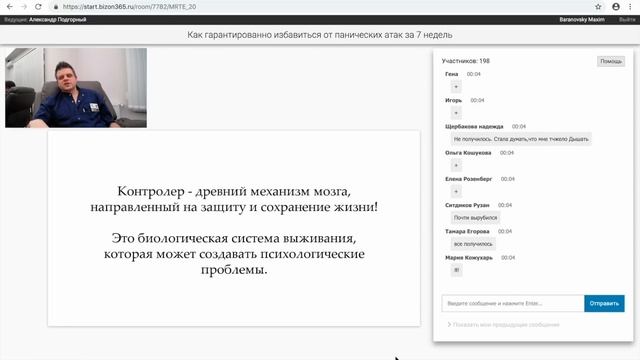The height and width of the screenshot is (360, 640).
Task: Click the '+' message from Гена
Action: coord(456,87)
